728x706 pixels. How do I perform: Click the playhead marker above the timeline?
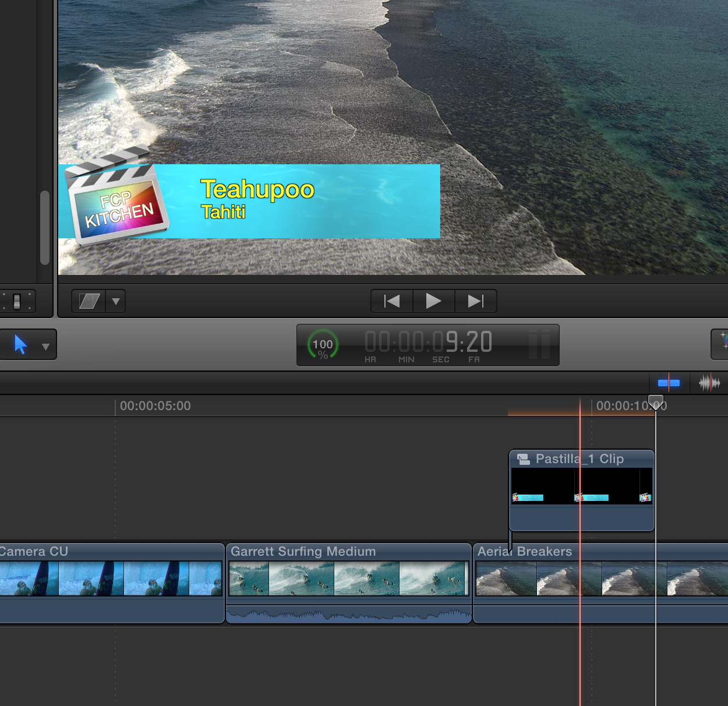pos(655,402)
